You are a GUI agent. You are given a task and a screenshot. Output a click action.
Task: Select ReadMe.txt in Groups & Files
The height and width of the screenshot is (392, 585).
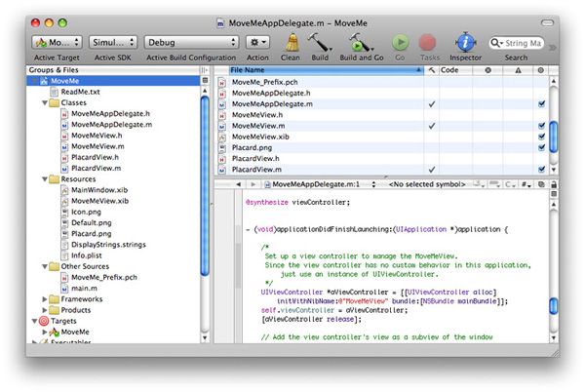click(80, 92)
